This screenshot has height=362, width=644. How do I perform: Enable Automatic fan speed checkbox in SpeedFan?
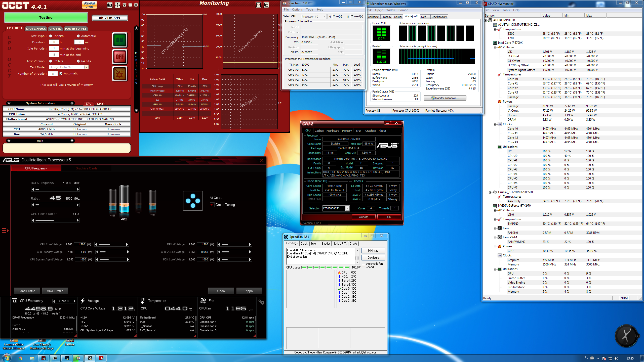[x=364, y=265]
